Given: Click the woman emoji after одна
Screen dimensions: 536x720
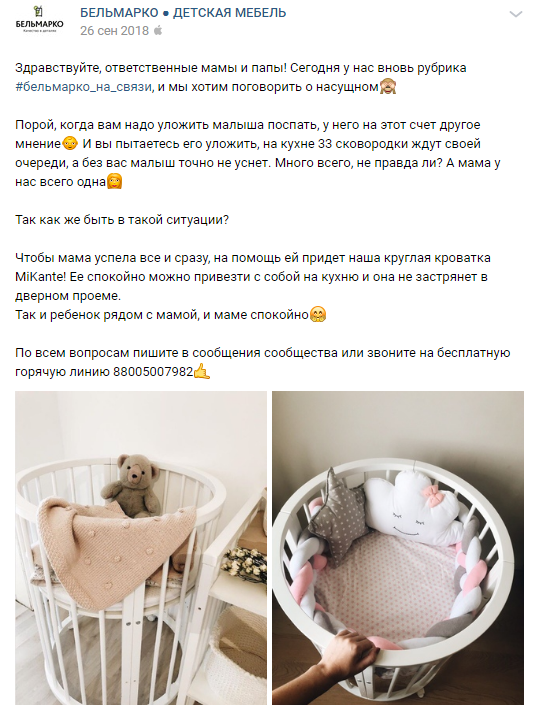Looking at the screenshot, I should tap(114, 181).
